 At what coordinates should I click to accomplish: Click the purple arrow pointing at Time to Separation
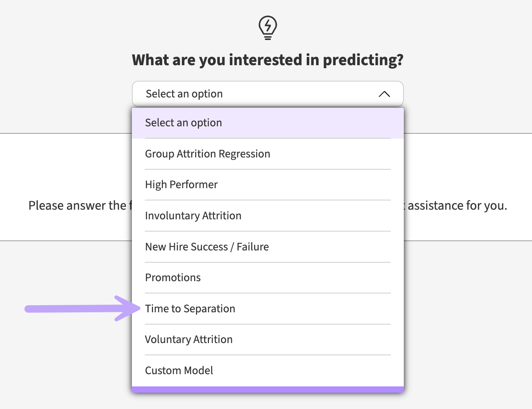coord(83,308)
